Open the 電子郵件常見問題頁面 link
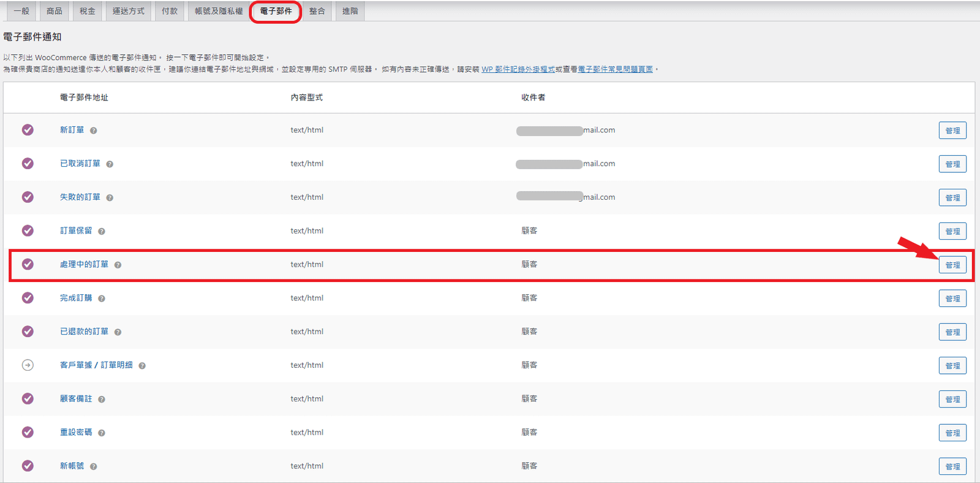 pyautogui.click(x=615, y=69)
